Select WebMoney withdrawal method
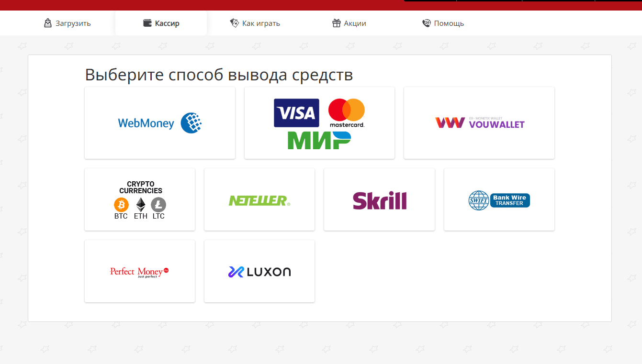Image resolution: width=642 pixels, height=364 pixels. click(159, 123)
